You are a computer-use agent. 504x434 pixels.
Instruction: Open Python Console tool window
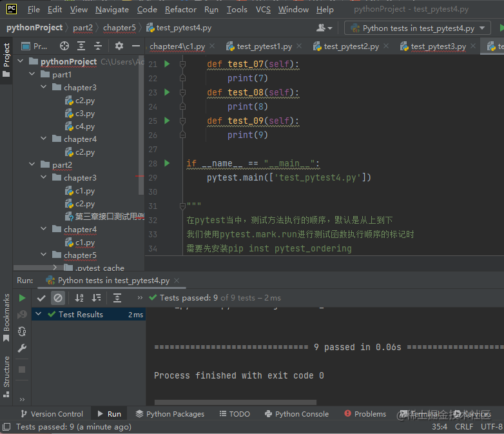[297, 414]
